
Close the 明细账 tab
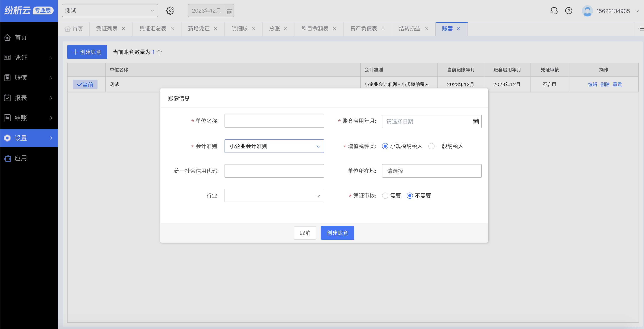253,29
